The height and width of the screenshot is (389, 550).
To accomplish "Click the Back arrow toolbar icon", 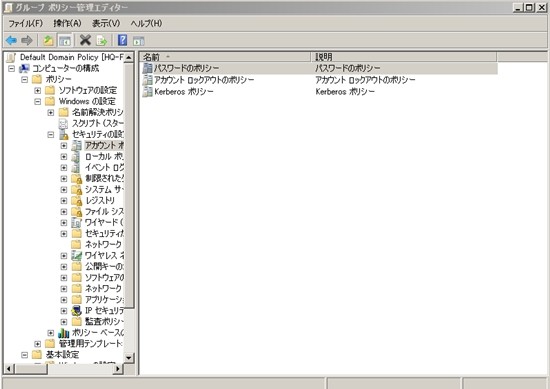I will pos(11,41).
